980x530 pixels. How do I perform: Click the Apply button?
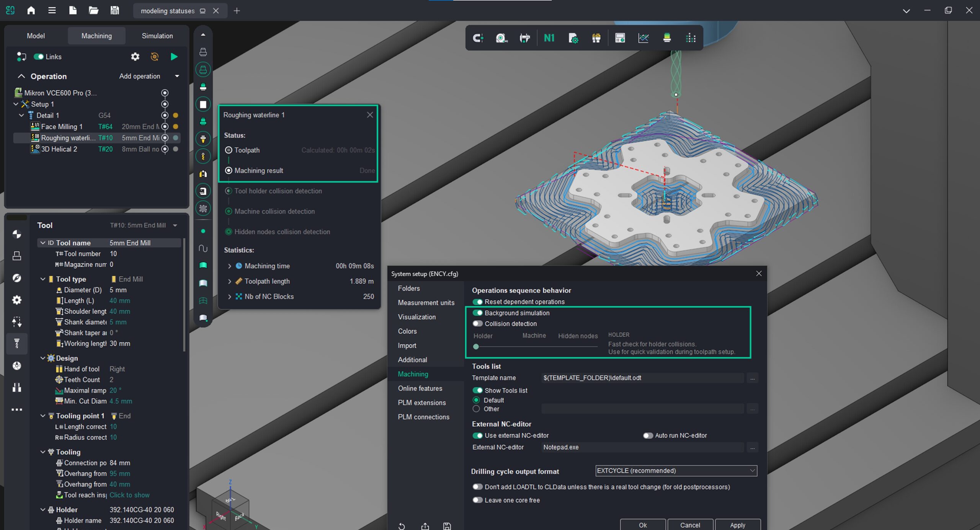pyautogui.click(x=737, y=525)
